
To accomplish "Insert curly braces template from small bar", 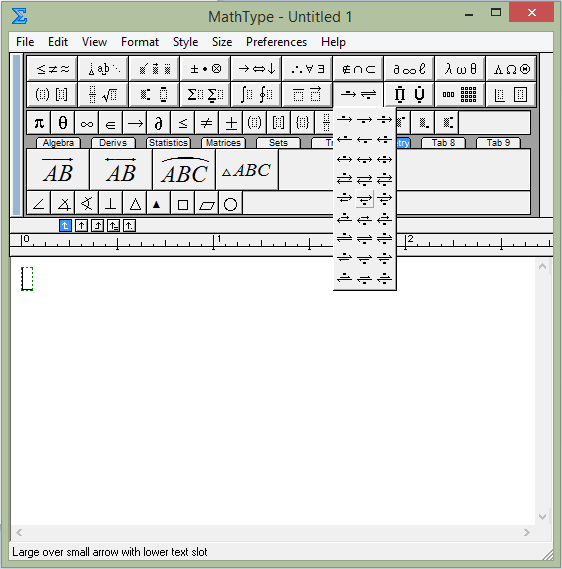I will click(x=302, y=123).
